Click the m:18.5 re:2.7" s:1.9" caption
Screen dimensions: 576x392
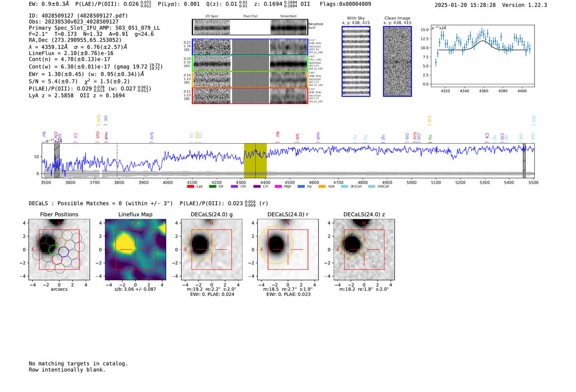click(288, 289)
